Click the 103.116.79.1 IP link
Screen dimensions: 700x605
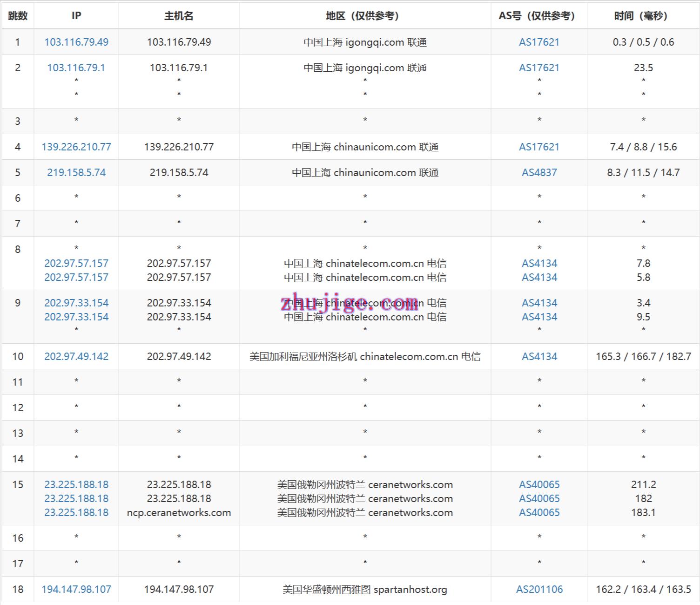(x=76, y=68)
